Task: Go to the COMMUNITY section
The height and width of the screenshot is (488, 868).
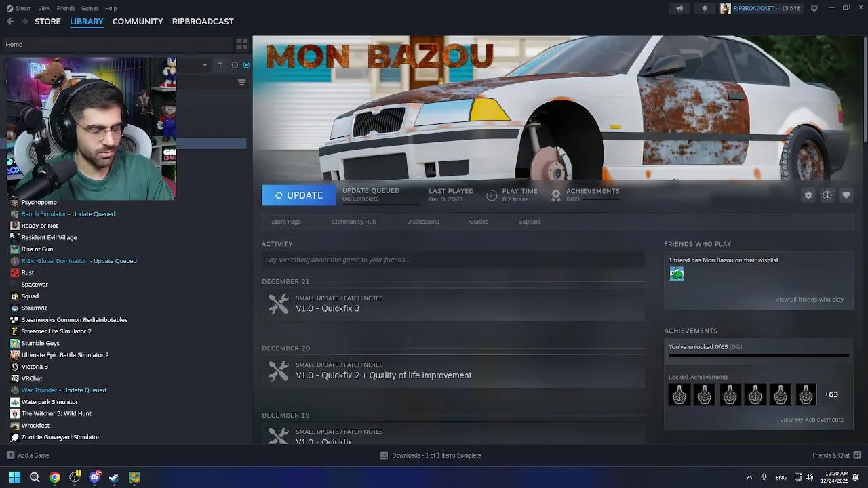Action: (138, 22)
